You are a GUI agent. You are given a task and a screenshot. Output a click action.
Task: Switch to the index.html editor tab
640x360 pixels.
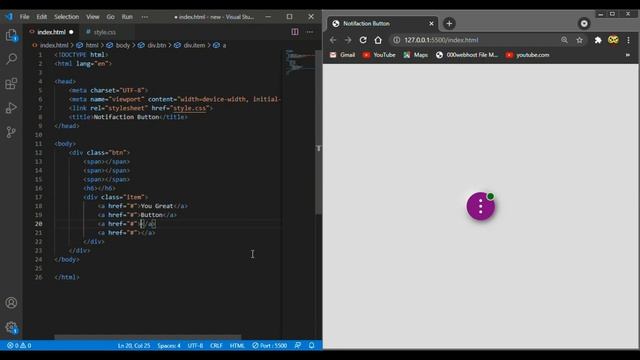coord(52,32)
